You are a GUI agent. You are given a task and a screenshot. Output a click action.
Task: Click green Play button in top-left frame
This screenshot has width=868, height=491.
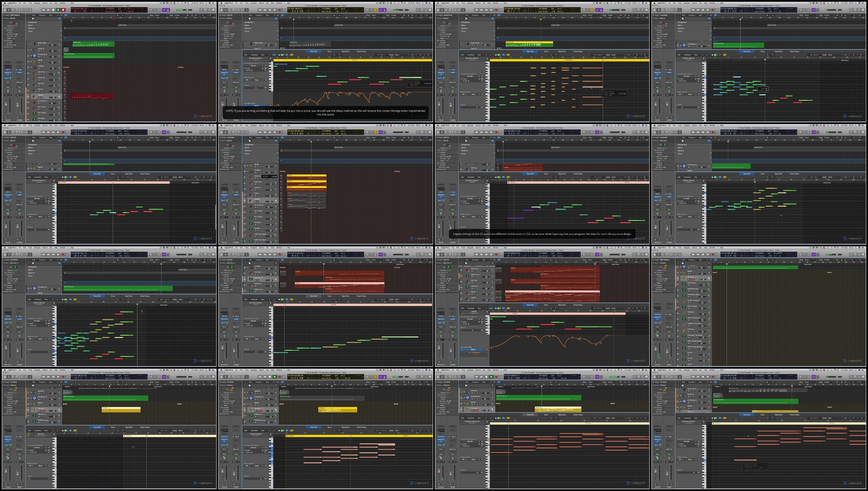click(58, 10)
